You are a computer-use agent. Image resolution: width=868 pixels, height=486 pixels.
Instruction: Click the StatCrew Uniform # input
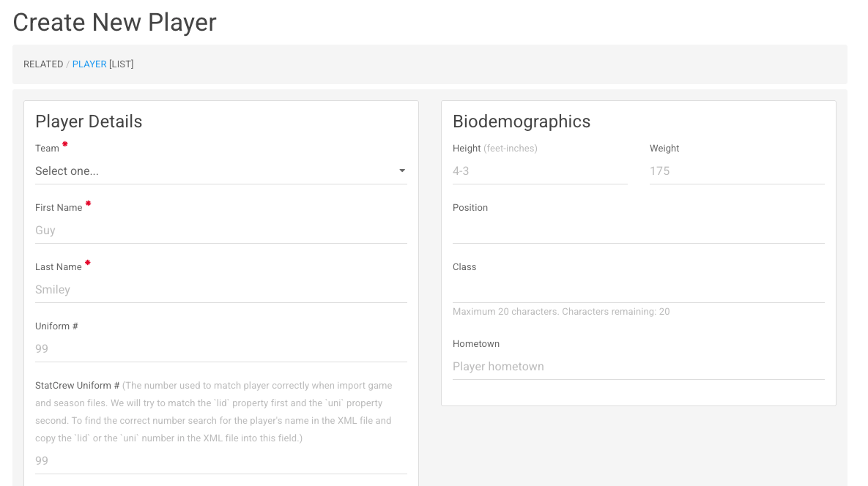point(221,460)
